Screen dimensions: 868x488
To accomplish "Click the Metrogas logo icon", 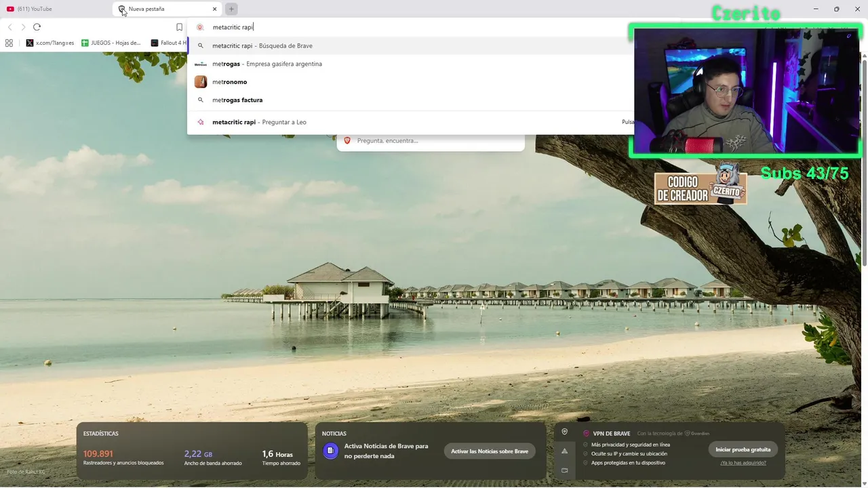I will (x=201, y=64).
